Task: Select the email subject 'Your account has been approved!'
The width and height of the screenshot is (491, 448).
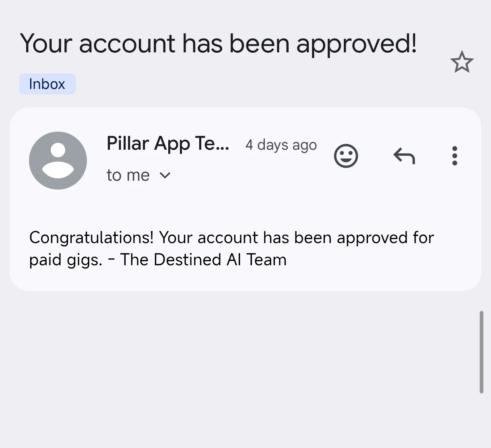Action: click(x=219, y=43)
